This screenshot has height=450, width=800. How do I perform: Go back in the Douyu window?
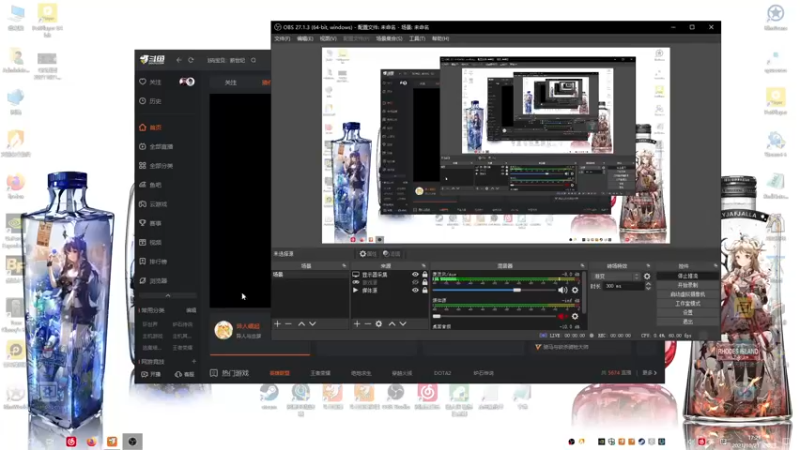(179, 60)
